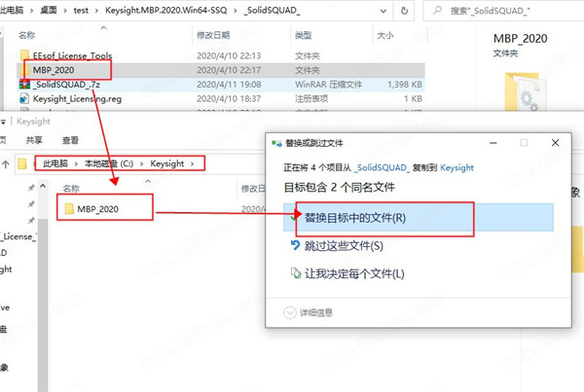Open the address history dropdown in the top window
Viewport: 584px width, 392px height.
383,11
